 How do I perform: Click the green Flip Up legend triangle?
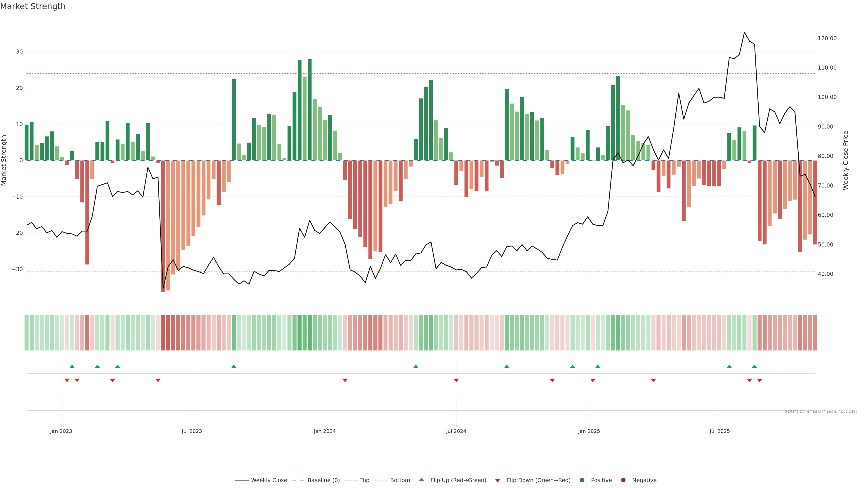[x=421, y=480]
